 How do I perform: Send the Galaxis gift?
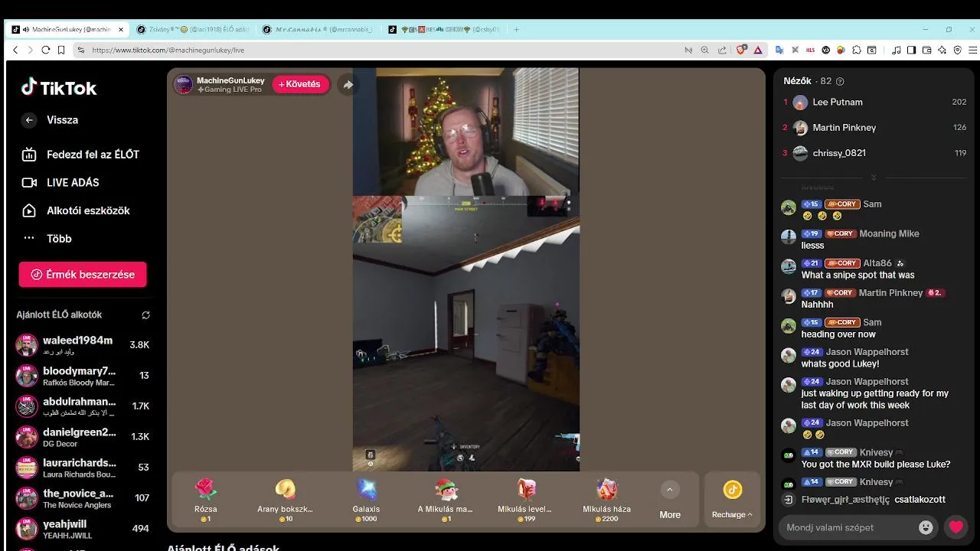[366, 500]
